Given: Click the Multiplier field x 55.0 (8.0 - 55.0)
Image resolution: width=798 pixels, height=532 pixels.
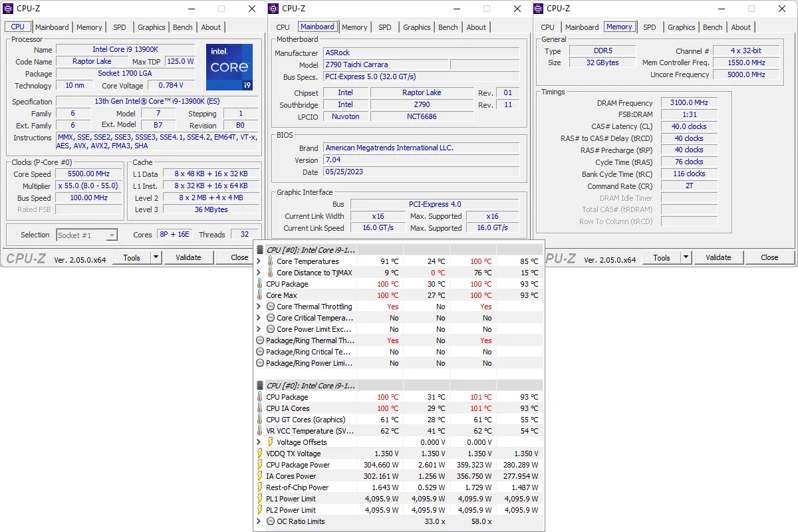Looking at the screenshot, I should tap(88, 186).
